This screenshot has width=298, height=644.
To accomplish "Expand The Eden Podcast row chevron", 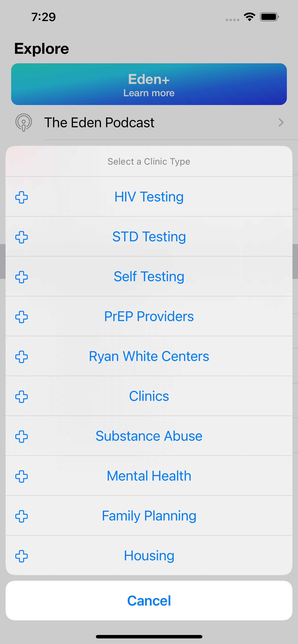I will [281, 122].
